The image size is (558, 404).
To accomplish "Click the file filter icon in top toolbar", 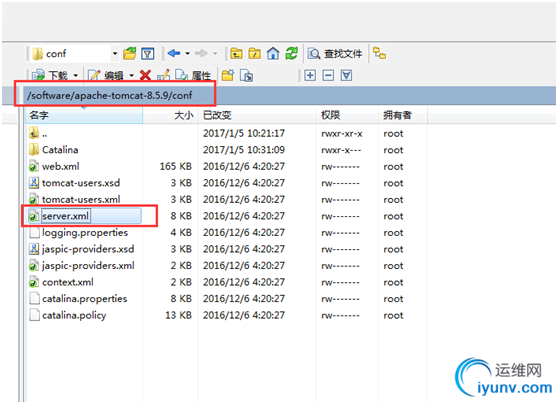I will 148,54.
